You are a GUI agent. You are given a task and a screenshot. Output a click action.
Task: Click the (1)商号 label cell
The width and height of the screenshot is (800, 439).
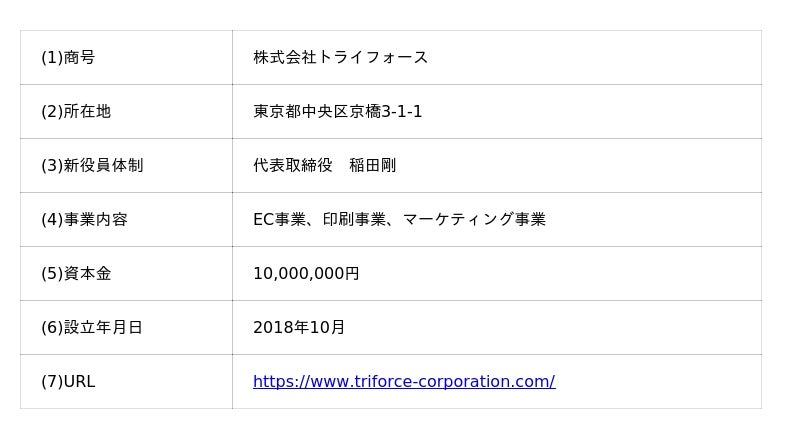(68, 57)
